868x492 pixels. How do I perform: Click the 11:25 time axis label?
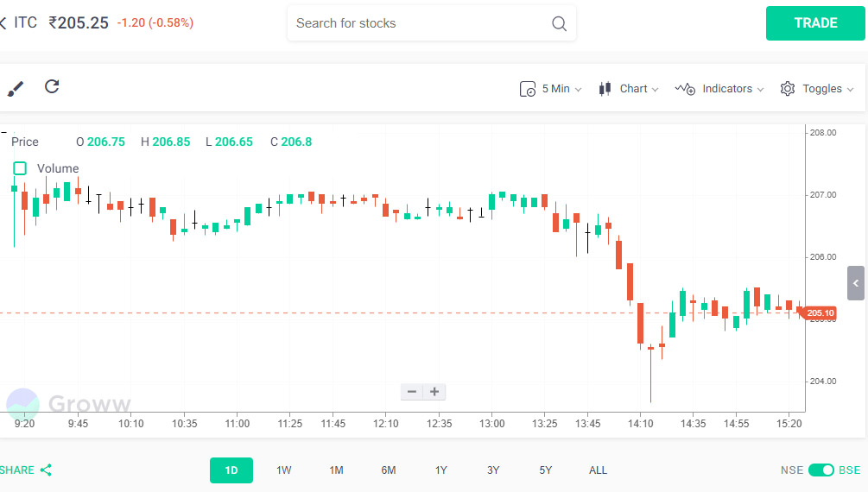(290, 423)
